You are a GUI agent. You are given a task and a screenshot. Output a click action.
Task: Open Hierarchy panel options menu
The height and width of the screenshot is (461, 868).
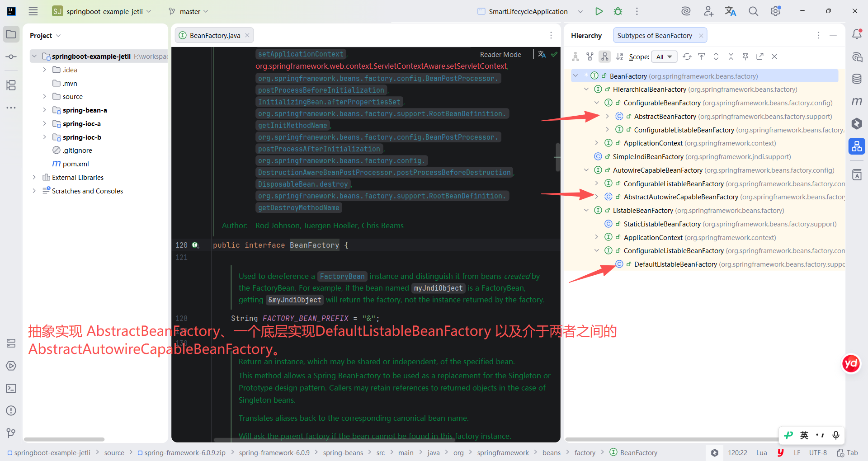coord(818,35)
